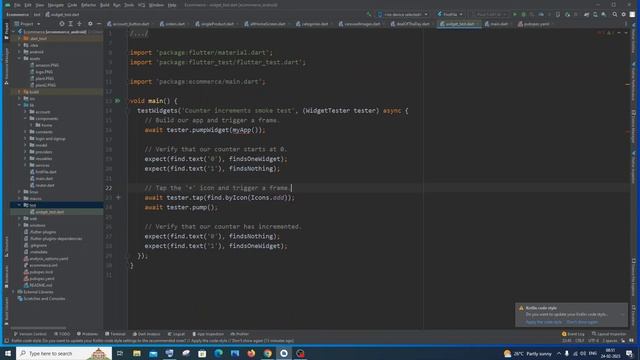640x360 pixels.
Task: Expand the account folder under lib
Action: point(26,112)
